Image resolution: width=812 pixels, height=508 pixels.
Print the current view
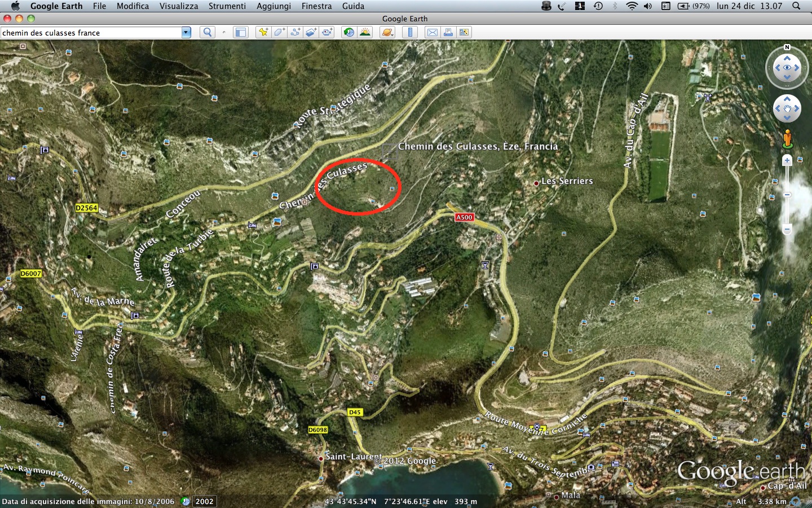pos(448,32)
